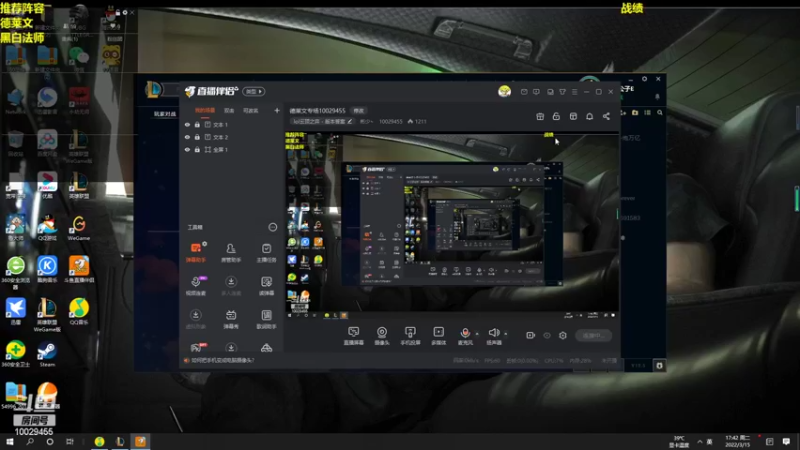Select the 文本 1 layer row
Screen dimensions: 800x450
click(232, 124)
